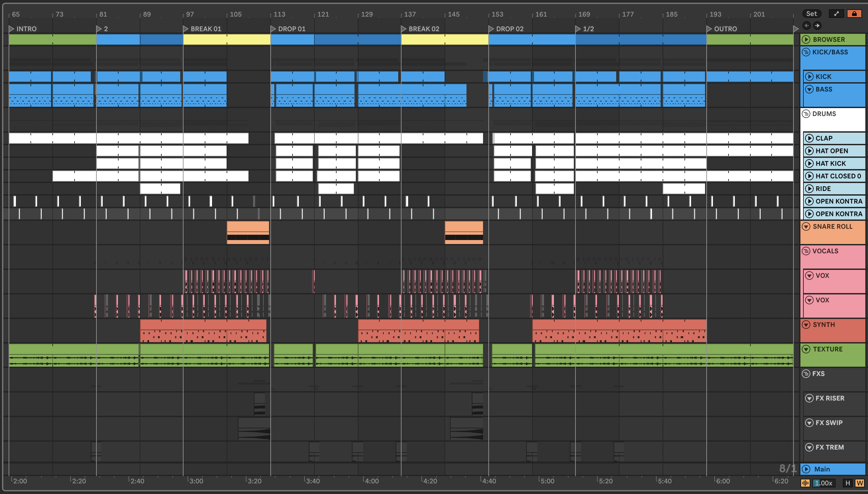Select the green OUTRO clip in BROWSER track

point(750,39)
